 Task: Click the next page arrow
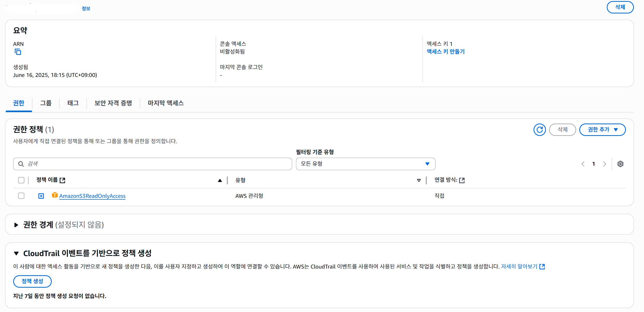point(605,164)
